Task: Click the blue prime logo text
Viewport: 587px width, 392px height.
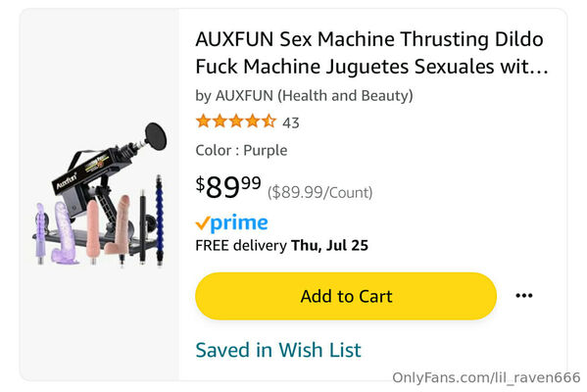Action: pos(239,223)
